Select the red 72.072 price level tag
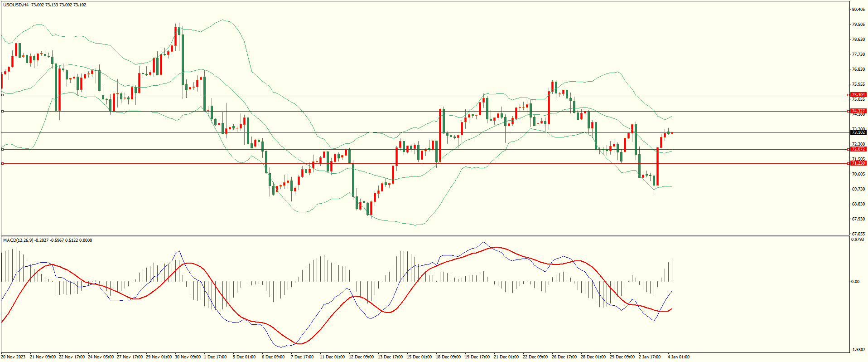 point(858,149)
